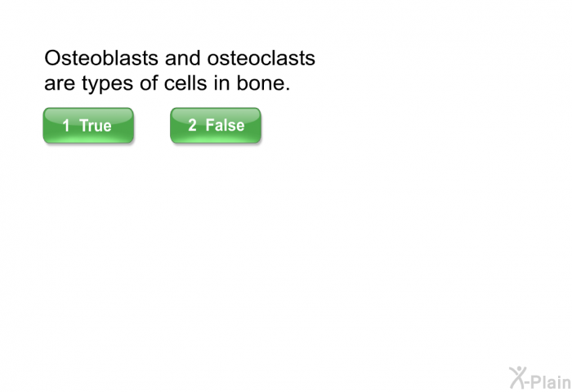Click the word "are" in the question
The height and width of the screenshot is (392, 572).
click(58, 84)
